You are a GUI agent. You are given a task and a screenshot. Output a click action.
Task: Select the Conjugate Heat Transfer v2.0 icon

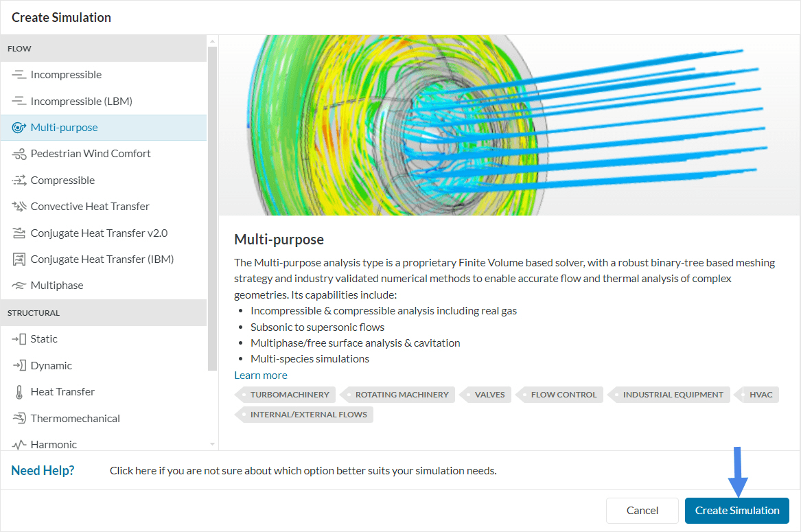(19, 233)
